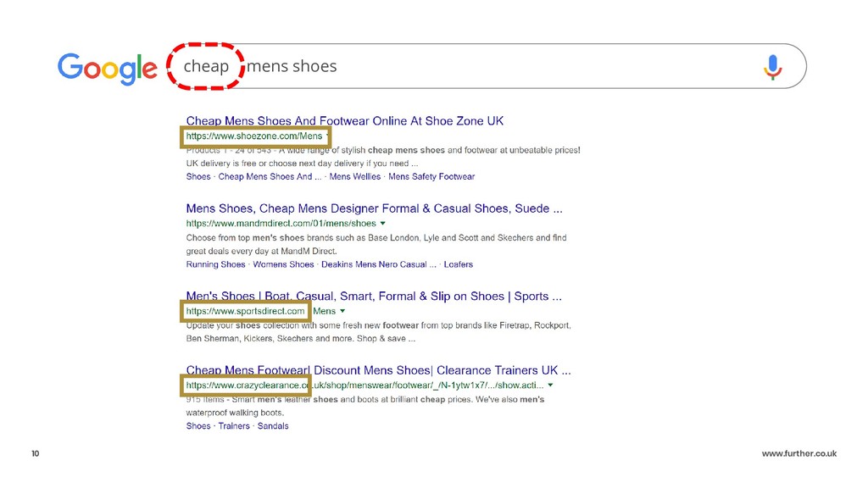Open the 'Running Shoes' sitelink
The image size is (868, 488).
coord(215,264)
